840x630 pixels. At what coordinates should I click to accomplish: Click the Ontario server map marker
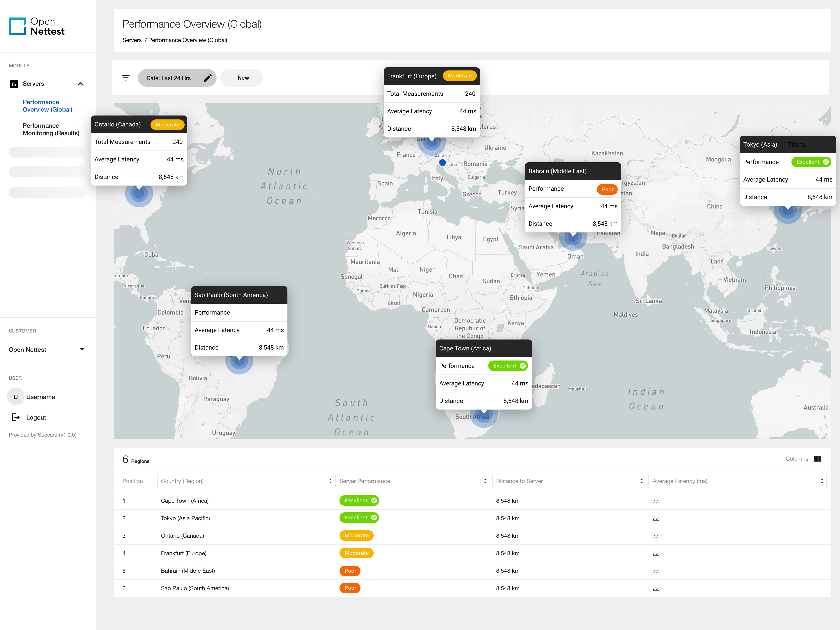[x=139, y=194]
